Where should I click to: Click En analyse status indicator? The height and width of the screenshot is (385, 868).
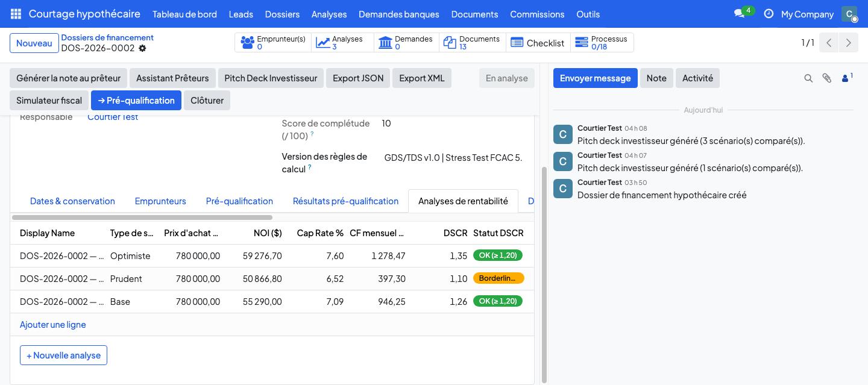click(x=506, y=78)
